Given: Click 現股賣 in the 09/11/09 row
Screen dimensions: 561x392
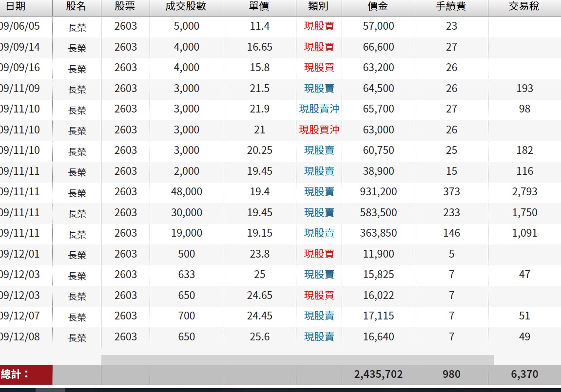Looking at the screenshot, I should pos(319,88).
